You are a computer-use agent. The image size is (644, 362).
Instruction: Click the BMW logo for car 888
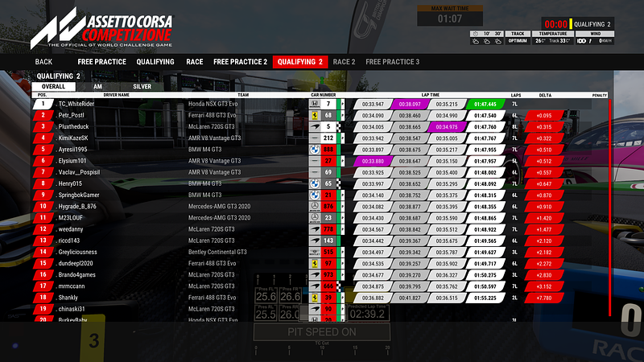click(314, 150)
